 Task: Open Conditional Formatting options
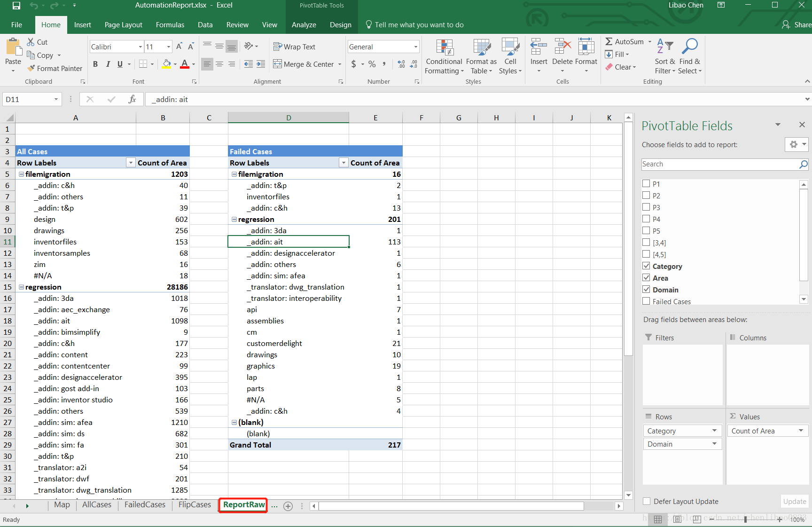pos(444,56)
